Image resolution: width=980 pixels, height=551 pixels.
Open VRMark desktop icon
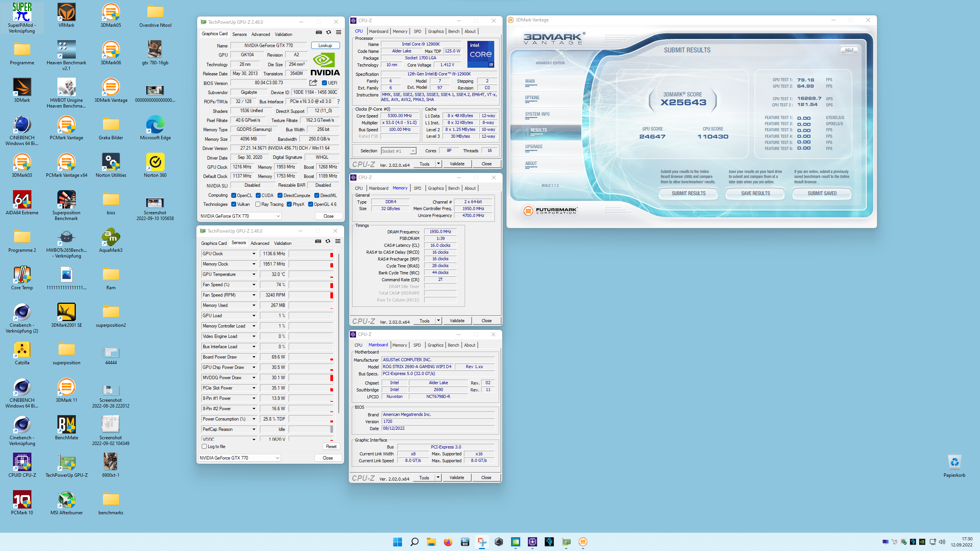67,15
